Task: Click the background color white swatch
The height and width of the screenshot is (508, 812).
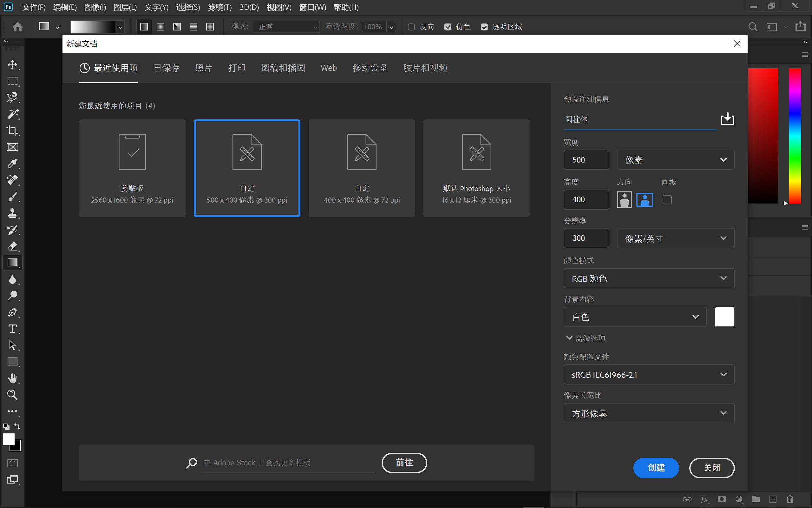Action: [724, 317]
